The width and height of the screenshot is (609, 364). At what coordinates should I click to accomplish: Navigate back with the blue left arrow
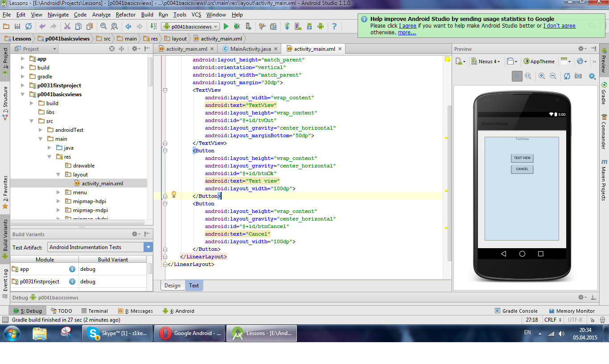point(128,26)
